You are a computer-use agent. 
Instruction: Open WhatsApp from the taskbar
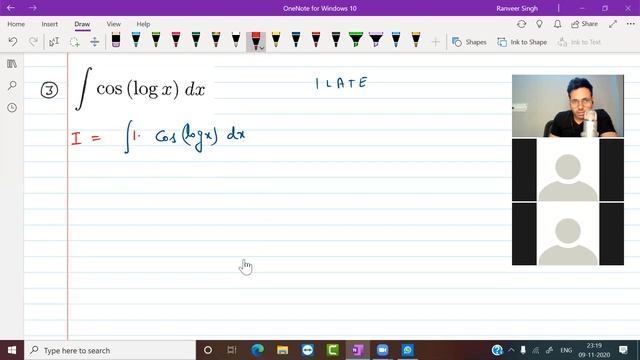(x=407, y=350)
